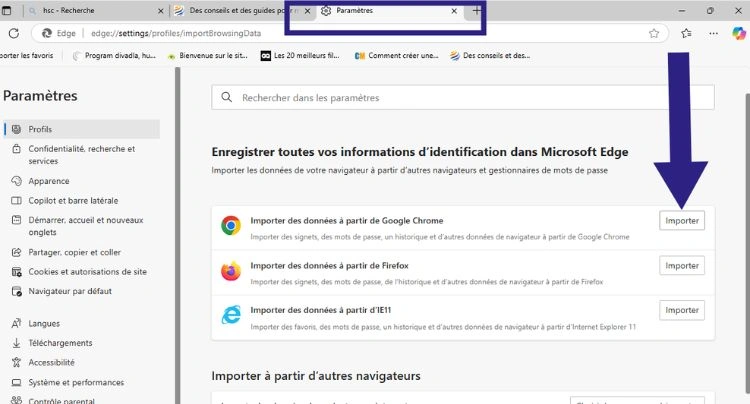Viewport: 750px width, 404px height.
Task: Add this page to favorites star
Action: [654, 33]
